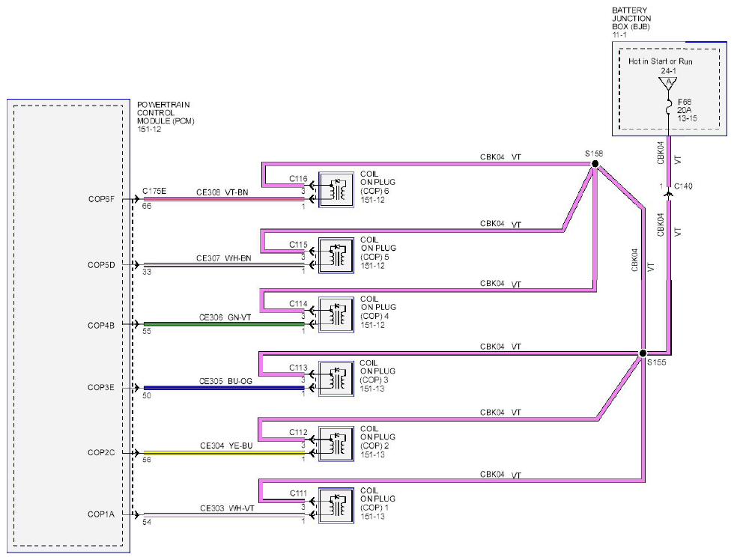Screen dimensions: 734x560
Task: Click splice point S155
Action: click(643, 353)
